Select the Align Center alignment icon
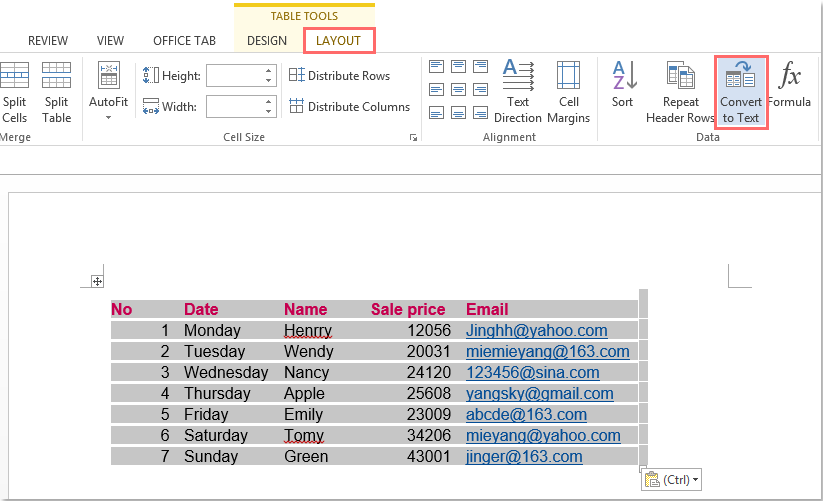The width and height of the screenshot is (823, 501). (x=458, y=90)
